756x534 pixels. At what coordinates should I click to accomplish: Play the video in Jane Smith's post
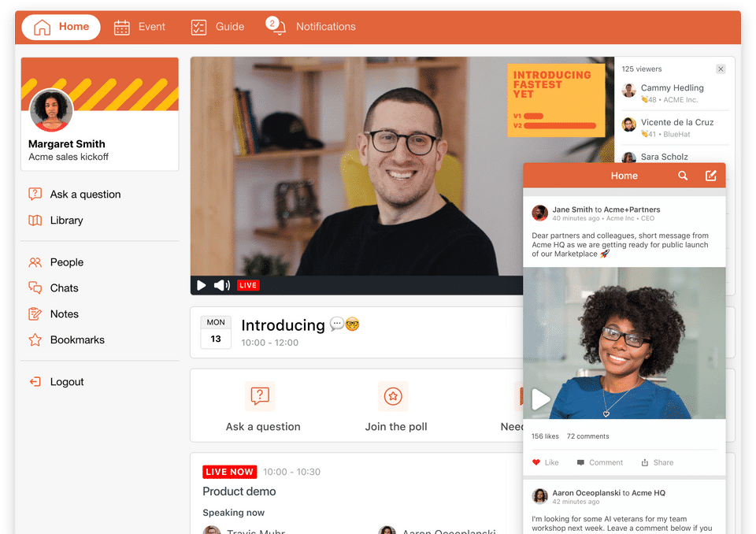point(540,399)
